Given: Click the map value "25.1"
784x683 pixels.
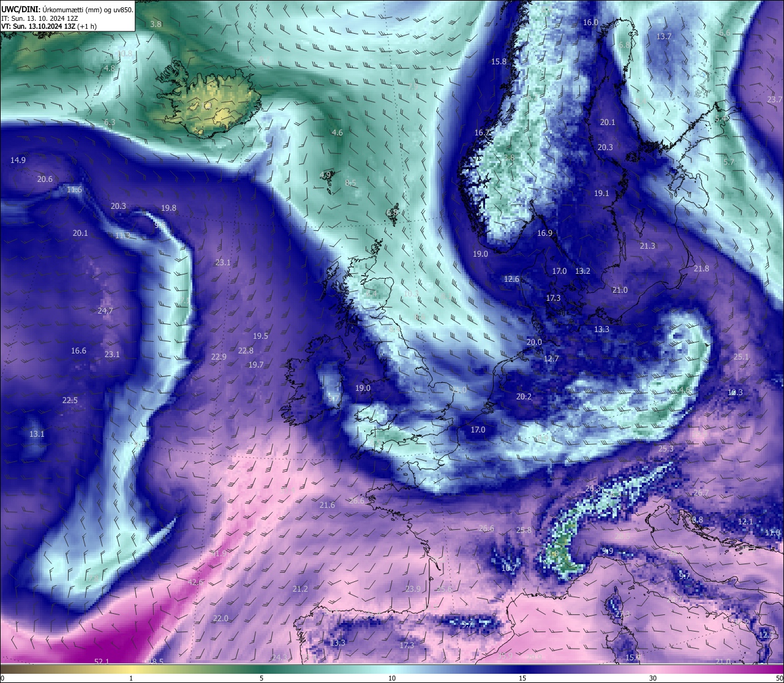Looking at the screenshot, I should 741,357.
